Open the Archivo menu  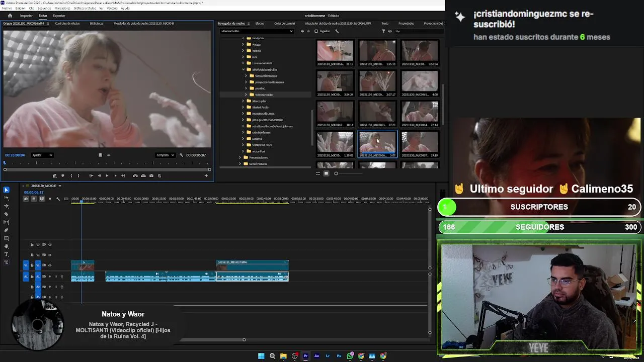point(6,9)
